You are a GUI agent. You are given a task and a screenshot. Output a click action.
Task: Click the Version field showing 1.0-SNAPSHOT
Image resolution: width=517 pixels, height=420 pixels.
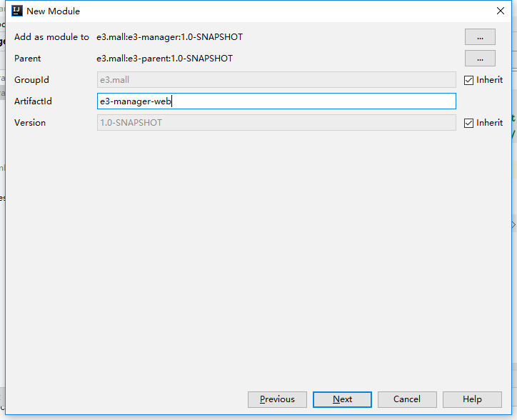pos(276,123)
